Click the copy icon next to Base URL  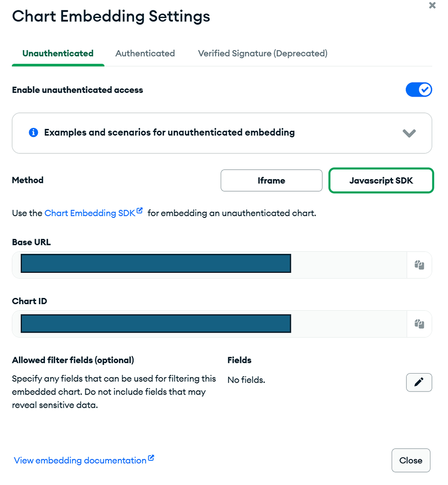(x=419, y=265)
